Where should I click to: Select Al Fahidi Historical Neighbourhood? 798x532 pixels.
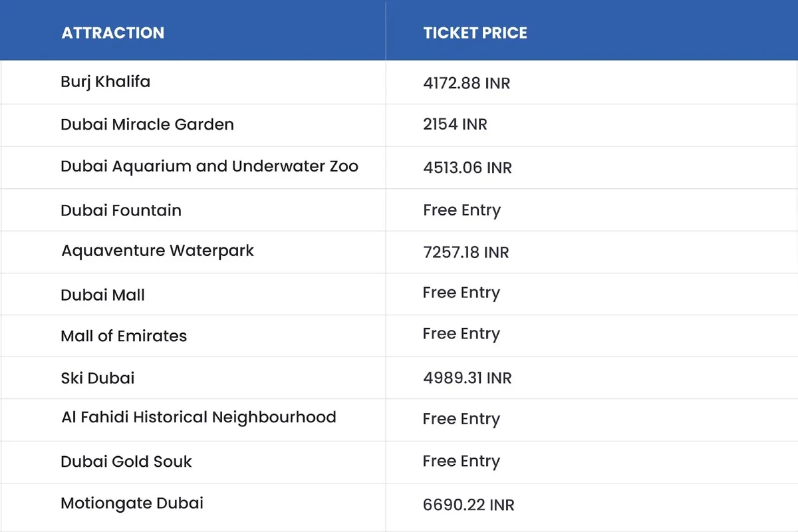click(199, 418)
